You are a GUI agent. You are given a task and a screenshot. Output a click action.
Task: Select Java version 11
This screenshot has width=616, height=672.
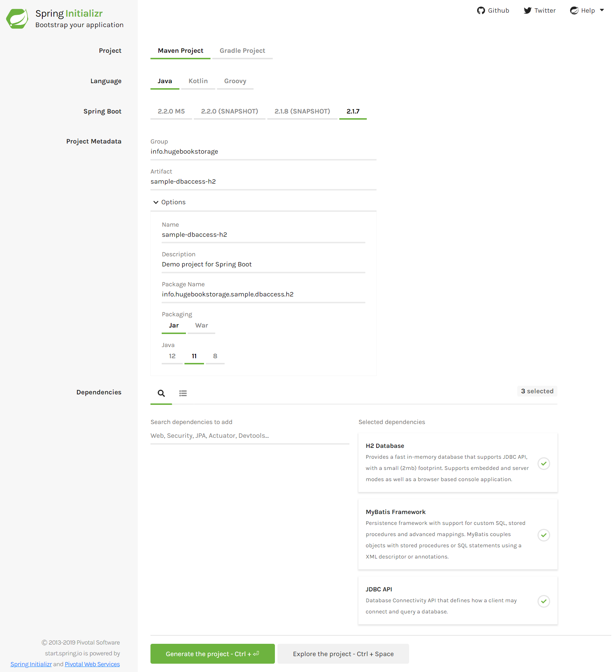194,356
